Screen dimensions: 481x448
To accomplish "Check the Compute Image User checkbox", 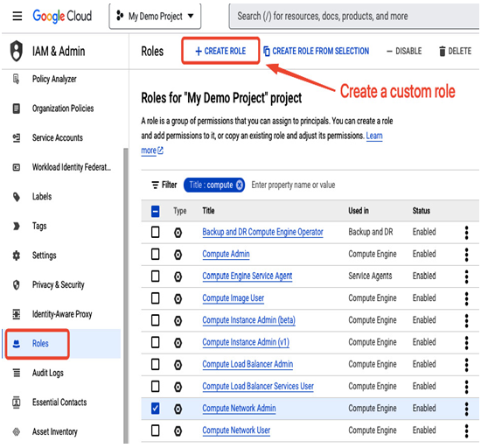I will point(156,298).
